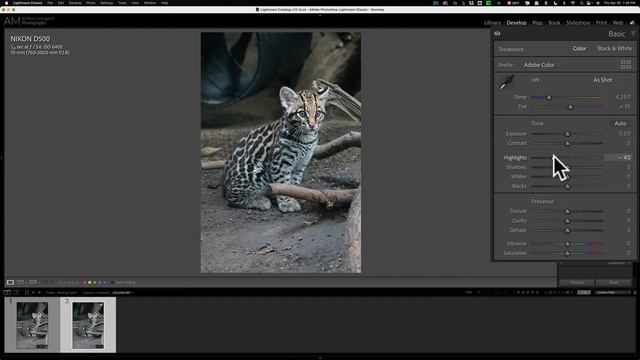Open the cloud sync status icon
Viewport: 640px width, 360px height.
(x=632, y=23)
